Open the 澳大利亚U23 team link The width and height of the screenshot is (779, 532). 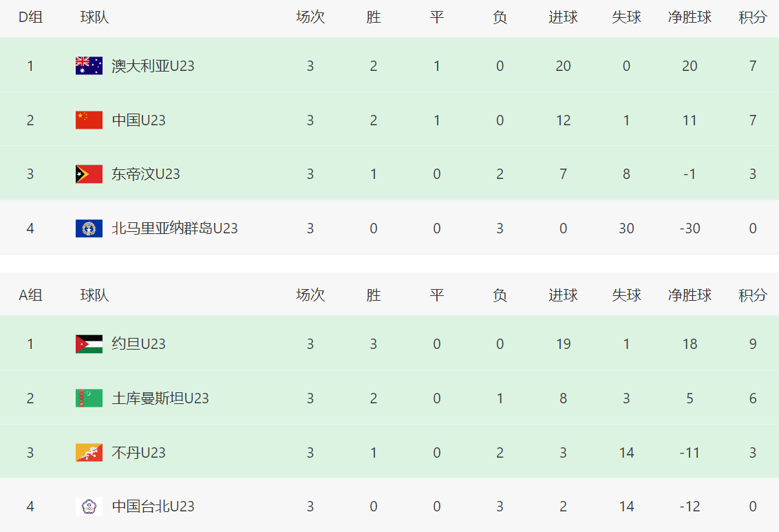(x=153, y=66)
